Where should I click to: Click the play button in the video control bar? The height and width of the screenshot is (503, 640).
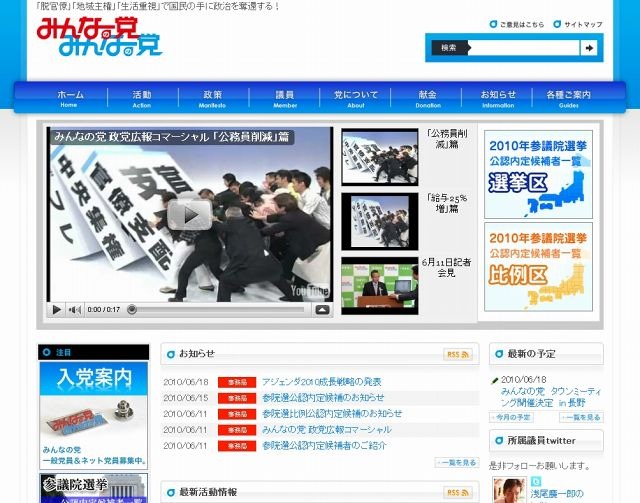click(56, 310)
